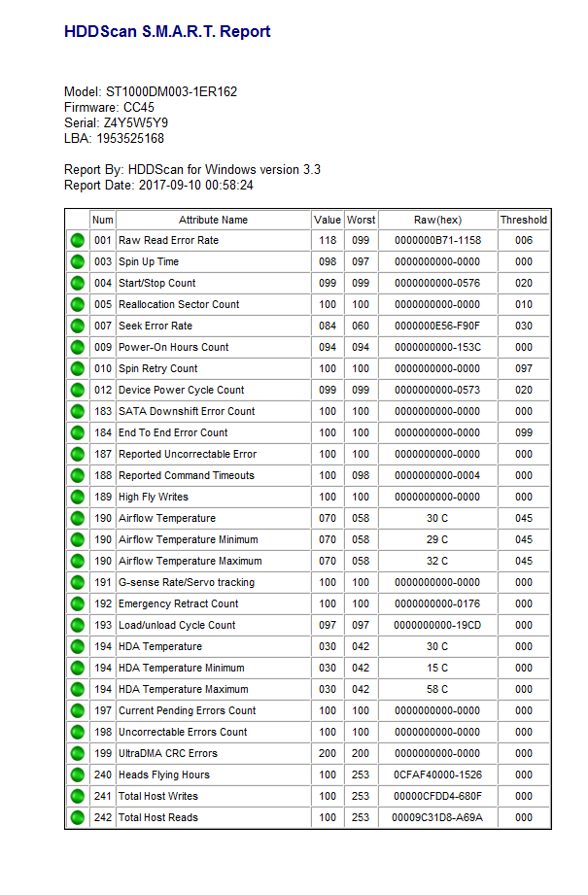The width and height of the screenshot is (588, 895).
Task: Click the green status icon for Reallocation Sector Count
Action: click(78, 305)
